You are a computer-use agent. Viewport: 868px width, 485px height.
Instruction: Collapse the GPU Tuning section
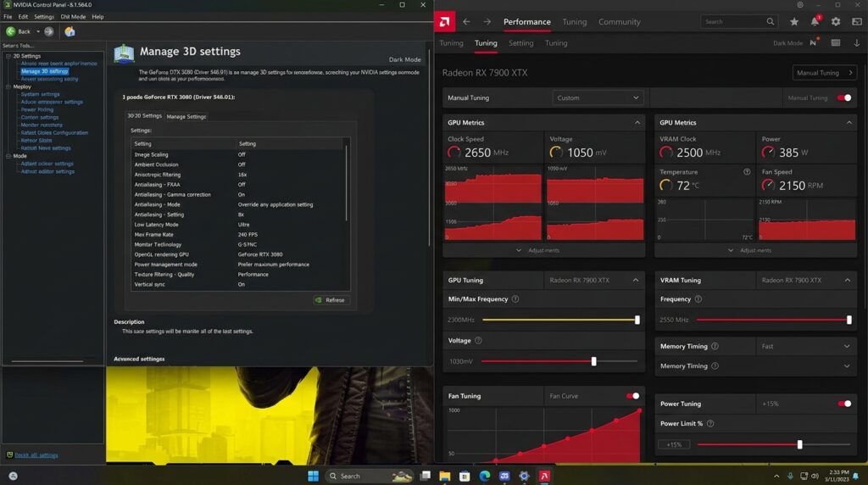tap(636, 280)
